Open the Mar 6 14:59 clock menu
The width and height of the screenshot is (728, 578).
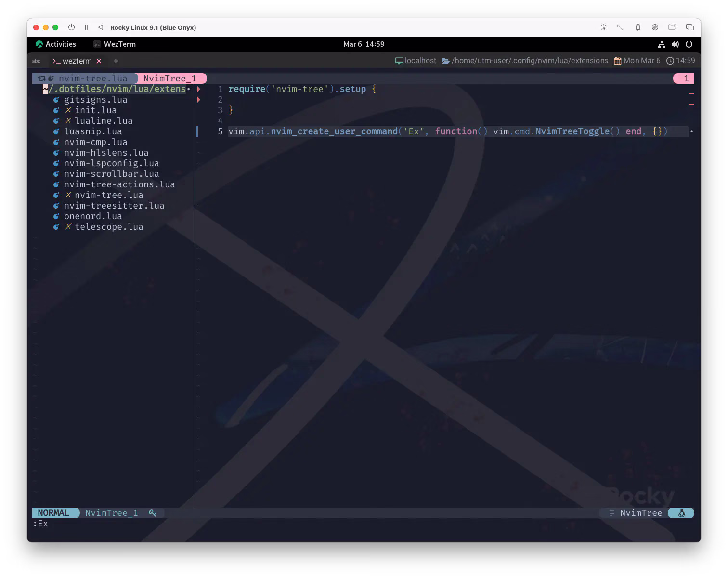(x=364, y=44)
